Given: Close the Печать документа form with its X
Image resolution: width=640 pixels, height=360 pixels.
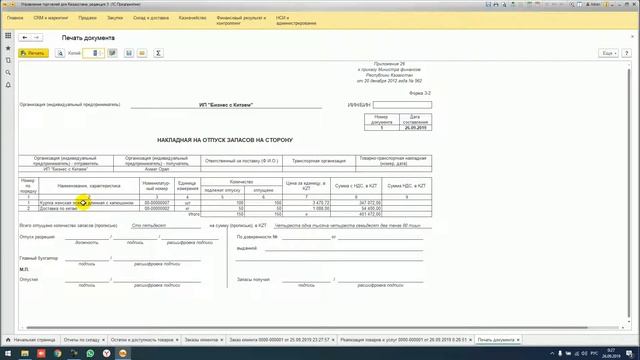Looking at the screenshot, I should [x=633, y=37].
